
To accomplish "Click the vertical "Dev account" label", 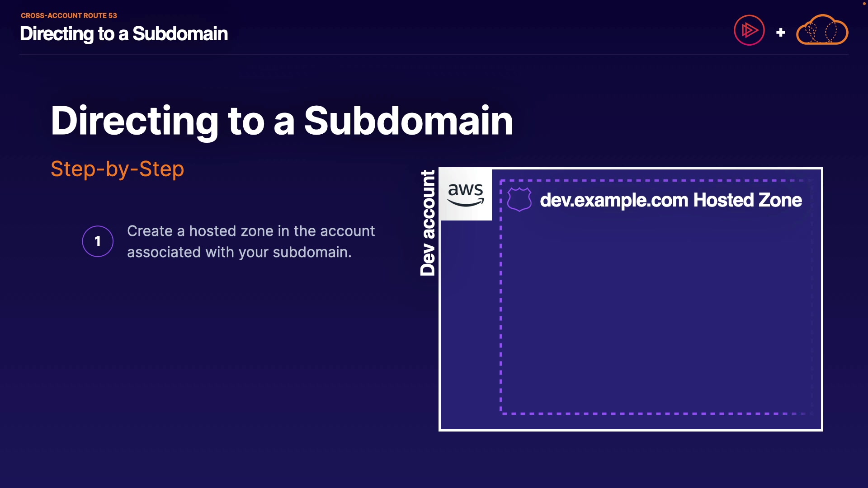I will 428,223.
